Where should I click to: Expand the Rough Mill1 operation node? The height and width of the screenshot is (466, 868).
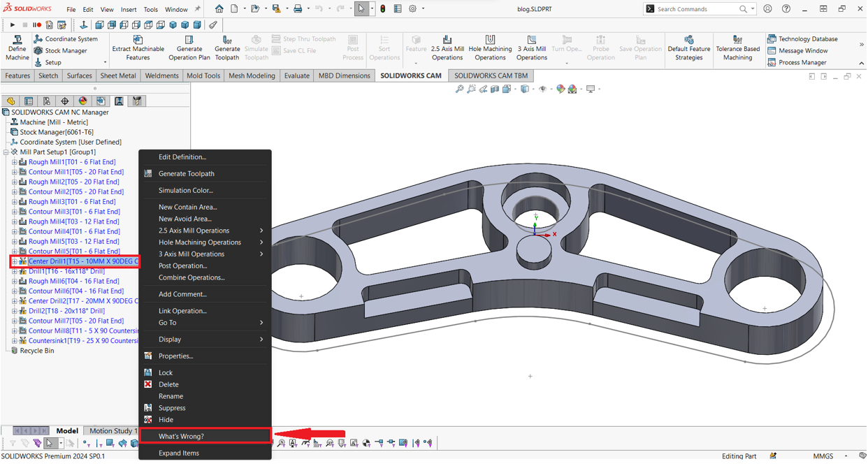[x=14, y=162]
